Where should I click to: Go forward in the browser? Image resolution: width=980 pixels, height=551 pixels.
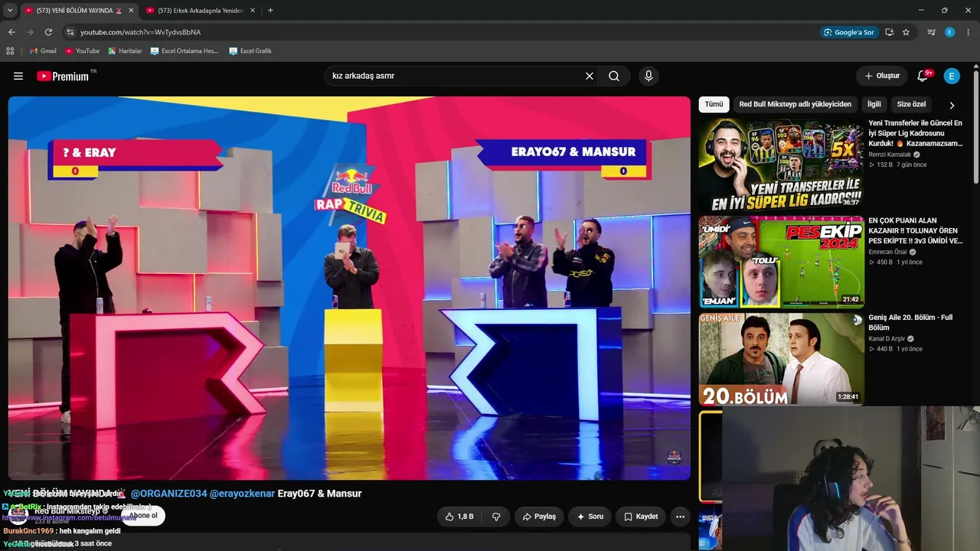point(30,32)
